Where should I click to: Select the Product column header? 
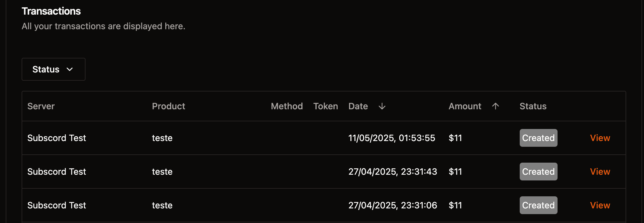pyautogui.click(x=168, y=106)
